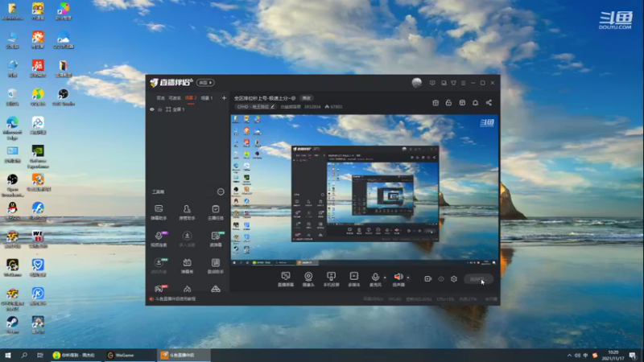Switch to the first scene tab (竖曲)
Image resolution: width=644 pixels, height=362 pixels.
160,98
